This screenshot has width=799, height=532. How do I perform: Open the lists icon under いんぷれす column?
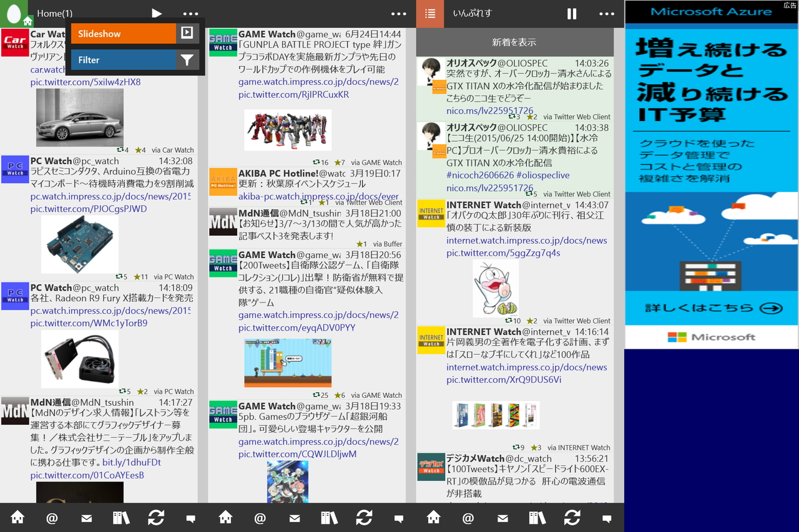pyautogui.click(x=537, y=518)
